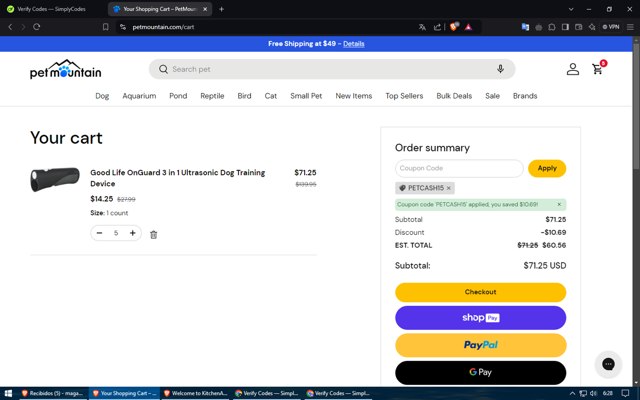This screenshot has width=640, height=400.
Task: Dismiss the coupon applied message
Action: click(559, 204)
